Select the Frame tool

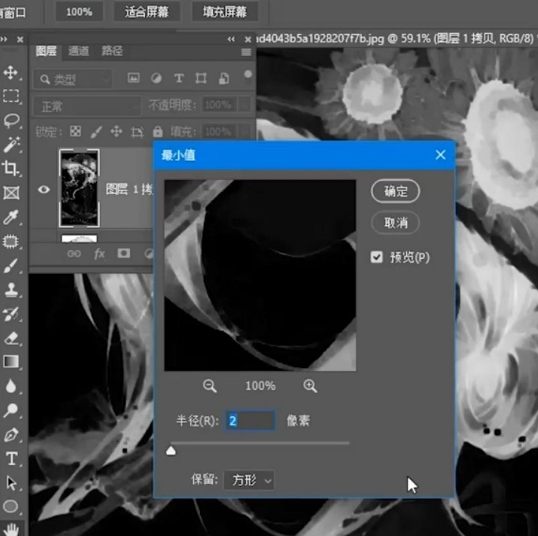11,193
